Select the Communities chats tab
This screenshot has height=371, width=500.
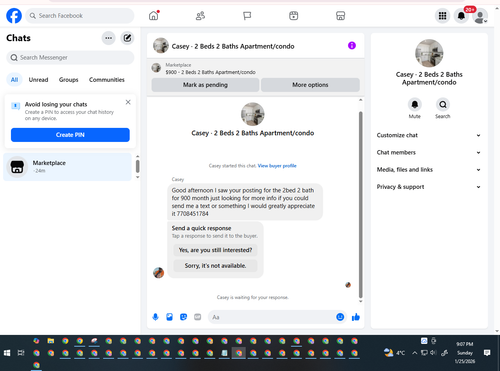coord(107,80)
